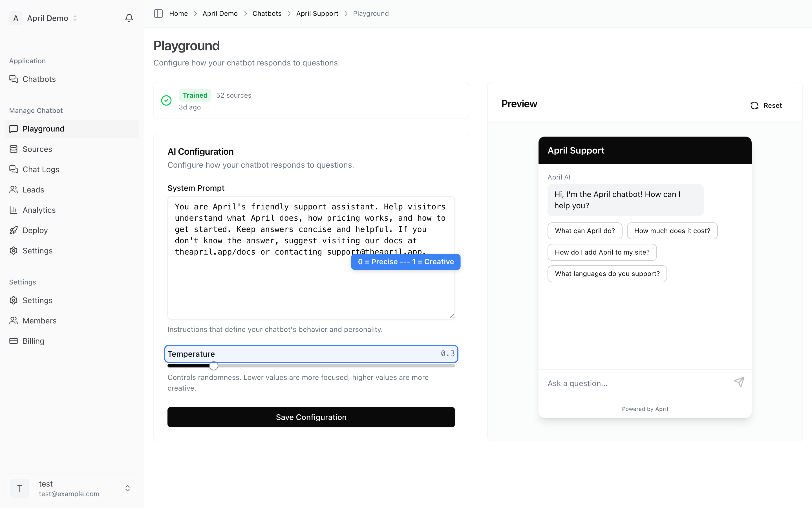Click the System Prompt resize handle
This screenshot has width=812, height=508.
[x=452, y=316]
